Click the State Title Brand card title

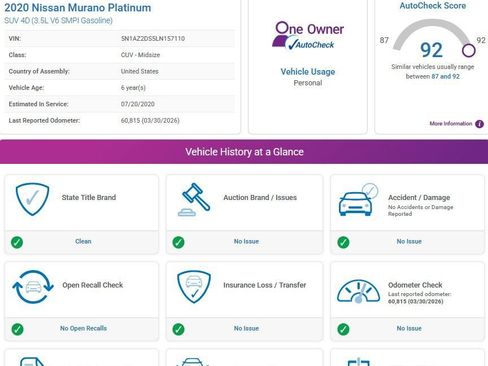click(89, 198)
